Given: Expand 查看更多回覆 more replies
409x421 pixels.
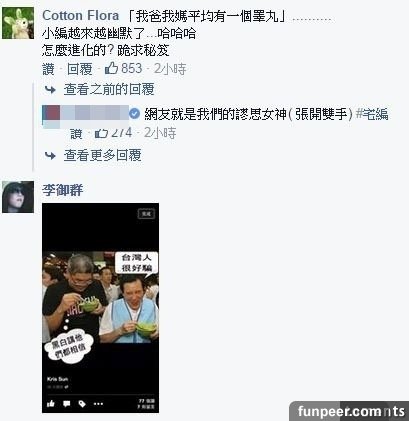Looking at the screenshot, I should [x=103, y=155].
